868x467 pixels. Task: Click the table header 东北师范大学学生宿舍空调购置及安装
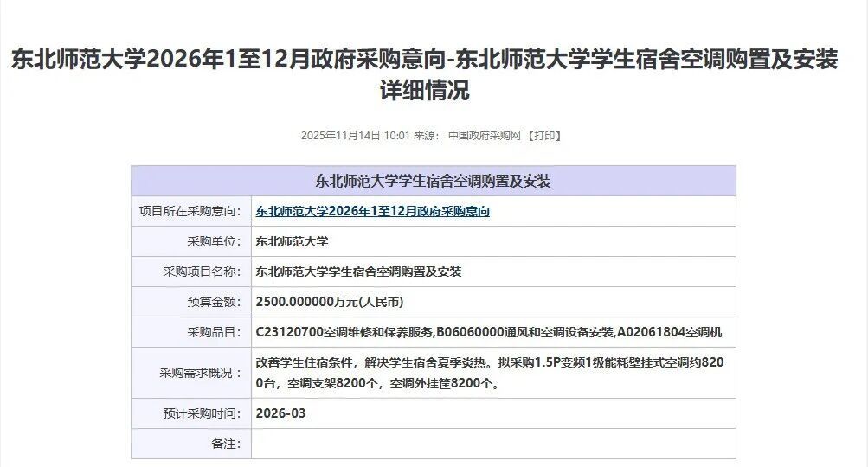tap(434, 181)
